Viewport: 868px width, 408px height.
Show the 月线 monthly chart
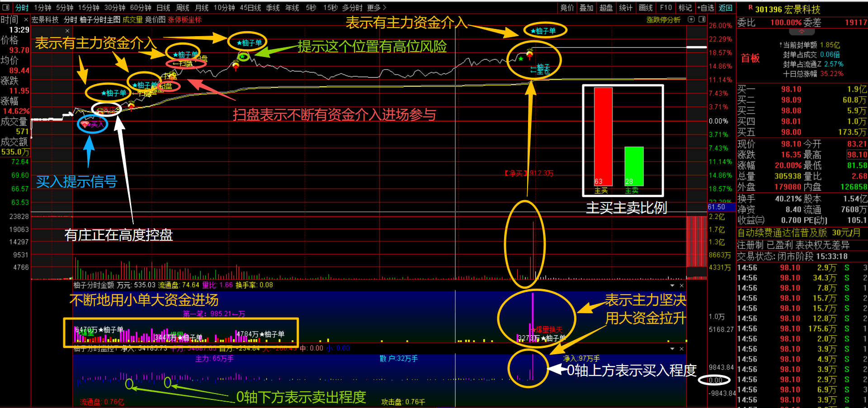click(x=202, y=8)
